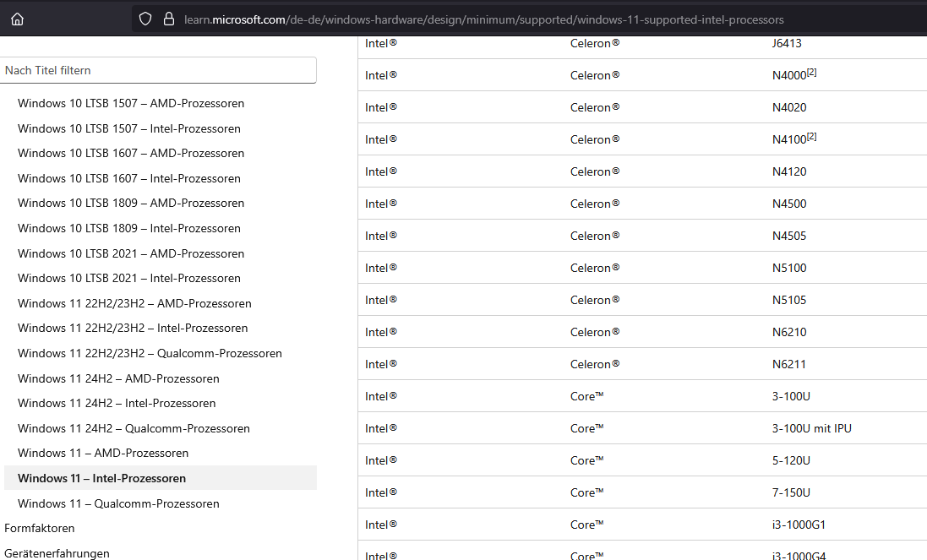Open Windows 10 LTSB 2021 – Intel-Prozessoren
Screen dimensions: 927x560
(x=129, y=278)
